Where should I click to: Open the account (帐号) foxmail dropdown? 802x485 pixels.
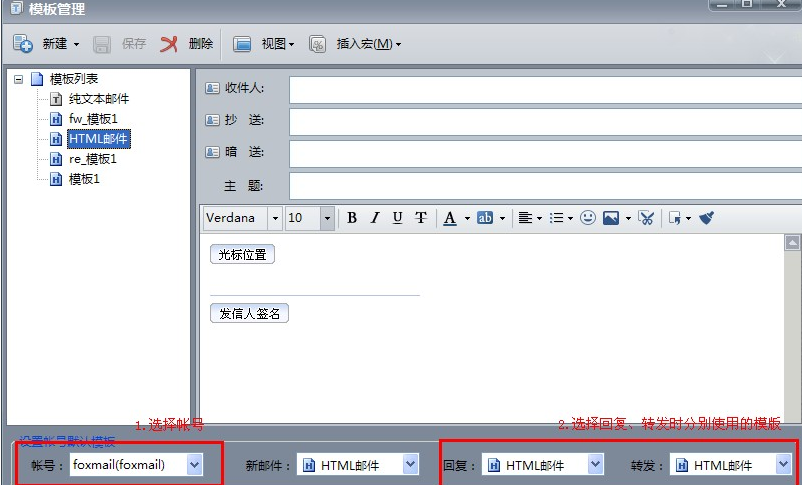(195, 464)
